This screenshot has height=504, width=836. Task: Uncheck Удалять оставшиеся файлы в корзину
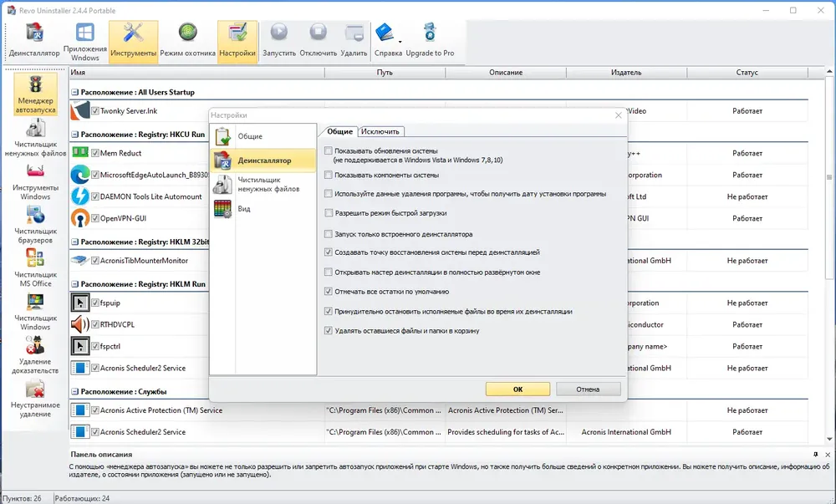tap(329, 330)
